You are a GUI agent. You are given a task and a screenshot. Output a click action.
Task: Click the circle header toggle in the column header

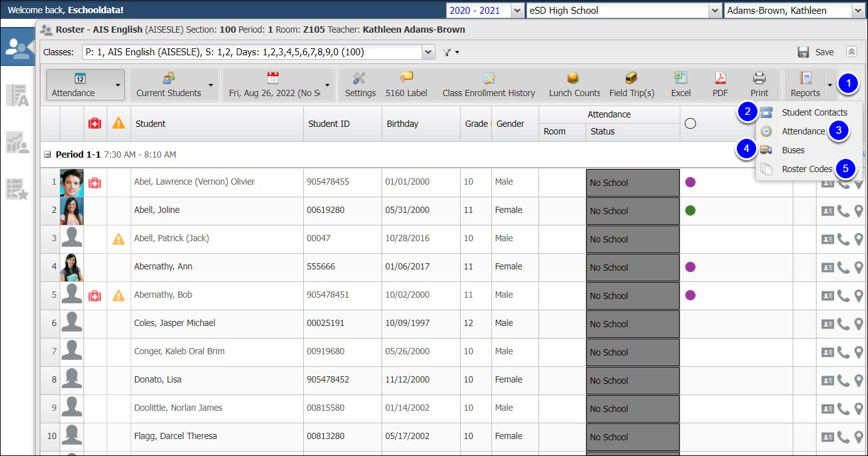(x=690, y=124)
